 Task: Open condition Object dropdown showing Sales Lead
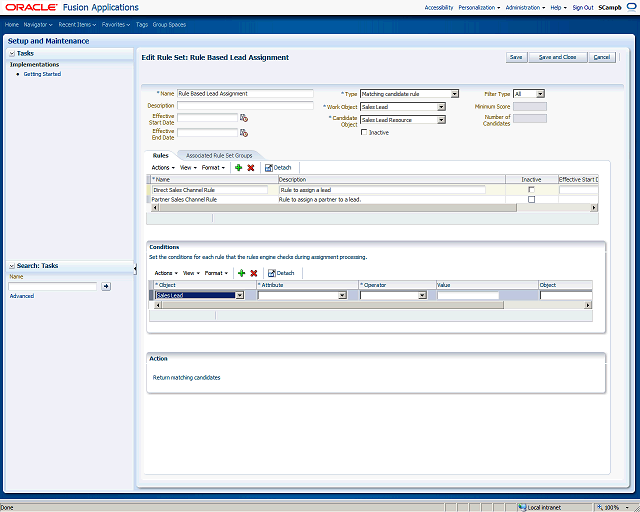pyautogui.click(x=240, y=295)
